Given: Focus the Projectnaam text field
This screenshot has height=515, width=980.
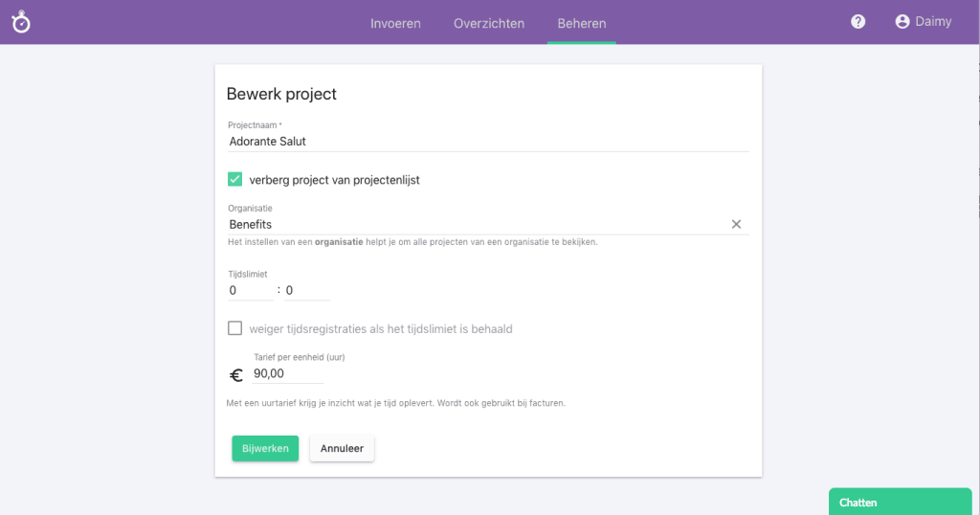Looking at the screenshot, I should 488,141.
